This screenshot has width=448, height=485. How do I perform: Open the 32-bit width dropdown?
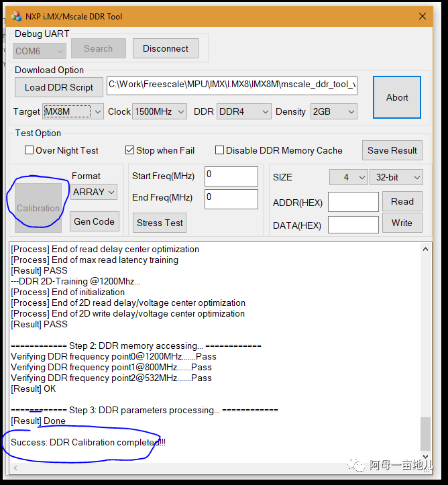396,177
